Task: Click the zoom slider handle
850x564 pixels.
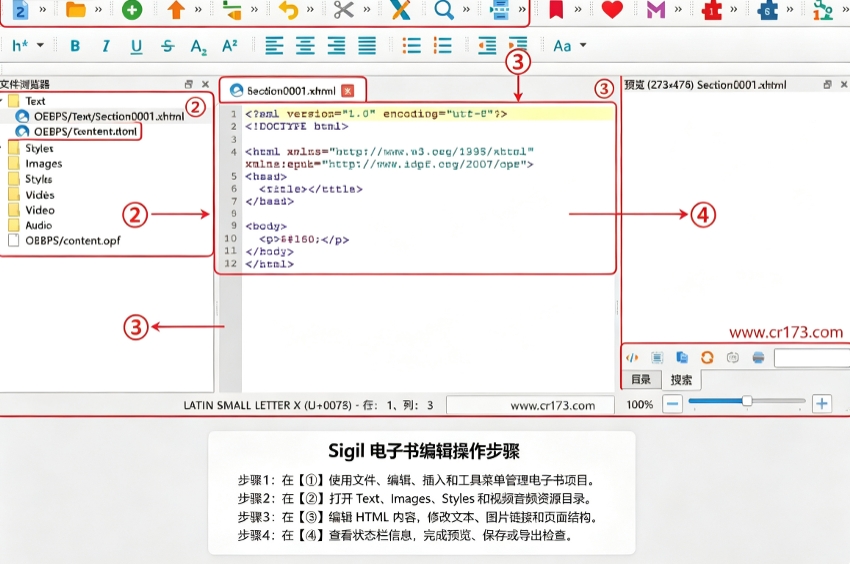Action: [747, 401]
